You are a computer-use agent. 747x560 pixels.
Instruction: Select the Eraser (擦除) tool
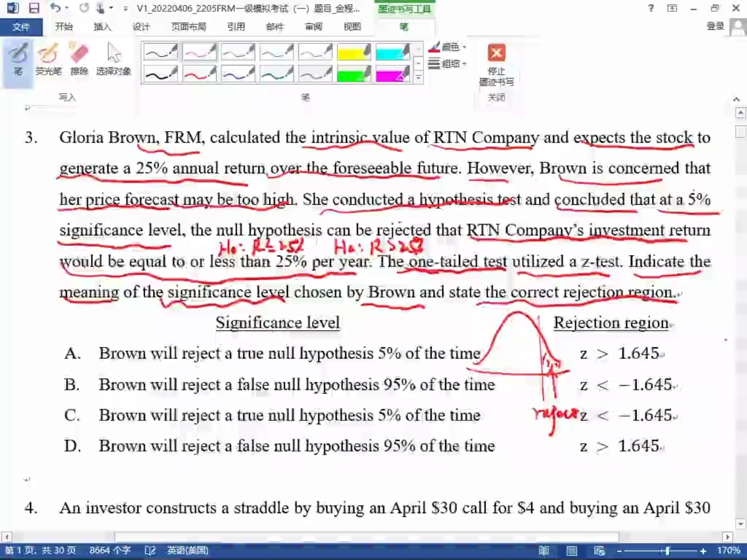click(x=79, y=60)
